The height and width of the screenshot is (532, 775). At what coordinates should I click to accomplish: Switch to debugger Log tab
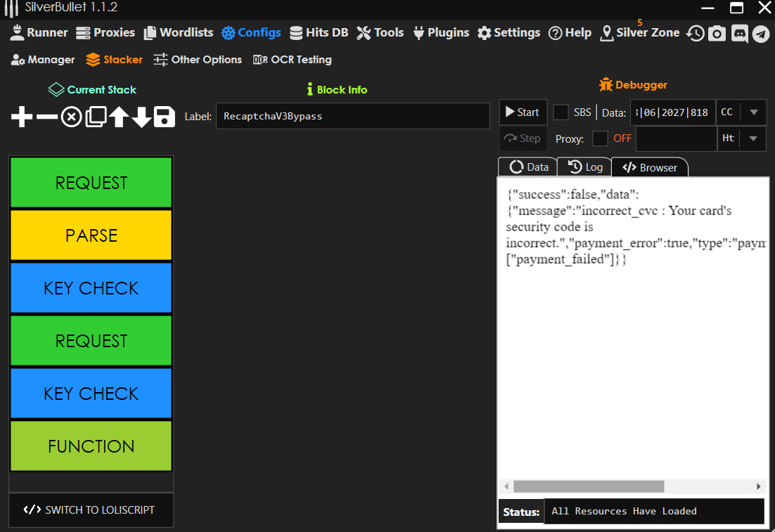pos(584,167)
